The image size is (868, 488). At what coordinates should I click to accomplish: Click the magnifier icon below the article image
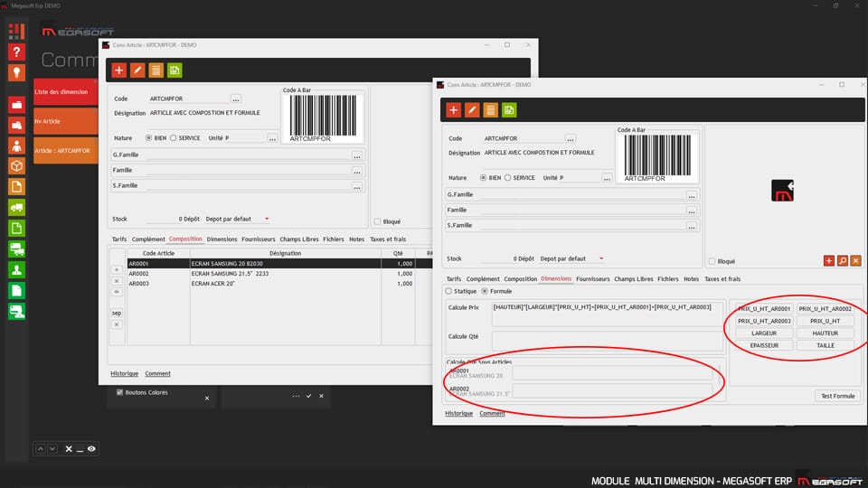click(x=842, y=260)
